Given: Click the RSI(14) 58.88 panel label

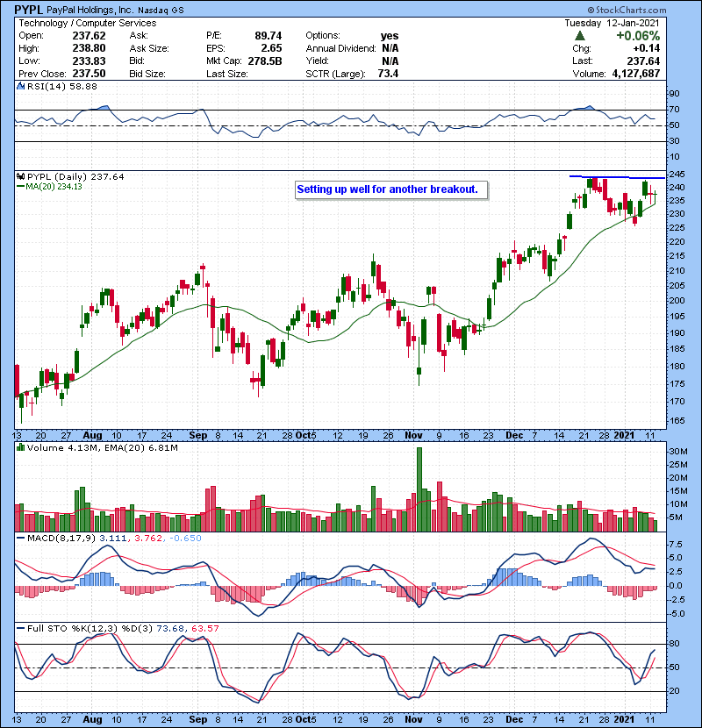Looking at the screenshot, I should coord(61,86).
